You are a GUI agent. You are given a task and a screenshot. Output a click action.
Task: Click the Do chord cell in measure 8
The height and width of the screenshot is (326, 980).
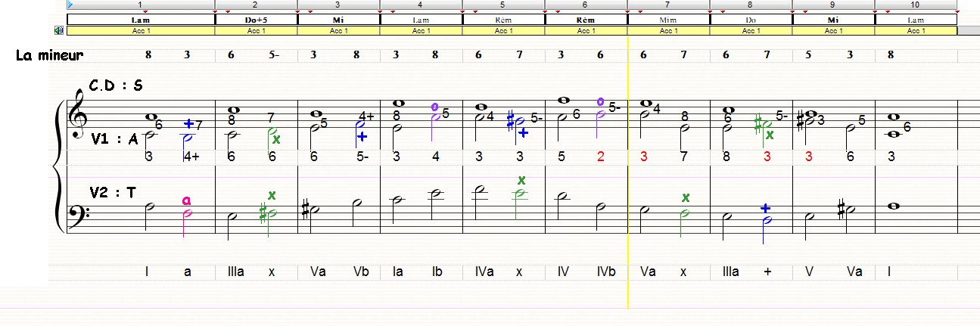click(x=751, y=20)
